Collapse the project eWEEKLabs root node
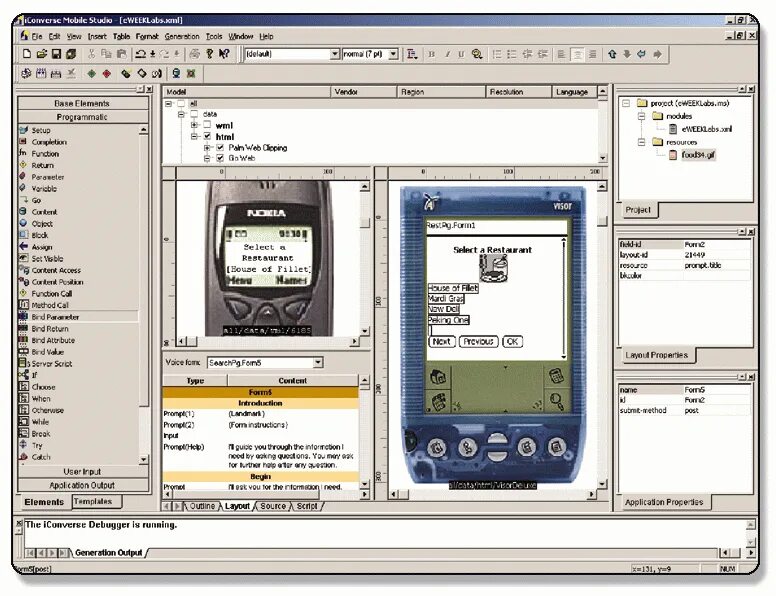The height and width of the screenshot is (596, 776). (x=626, y=103)
